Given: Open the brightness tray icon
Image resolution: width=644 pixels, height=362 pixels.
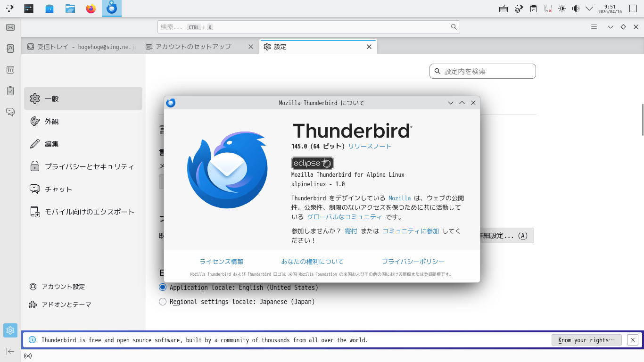Looking at the screenshot, I should pyautogui.click(x=561, y=8).
